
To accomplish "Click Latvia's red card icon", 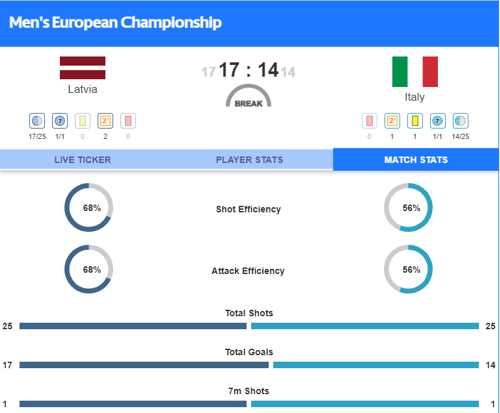I will (x=128, y=121).
